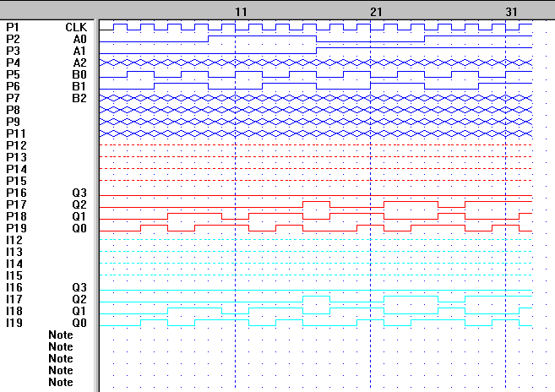The height and width of the screenshot is (392, 555).
Task: Select the I18 row label
Action: [14, 311]
